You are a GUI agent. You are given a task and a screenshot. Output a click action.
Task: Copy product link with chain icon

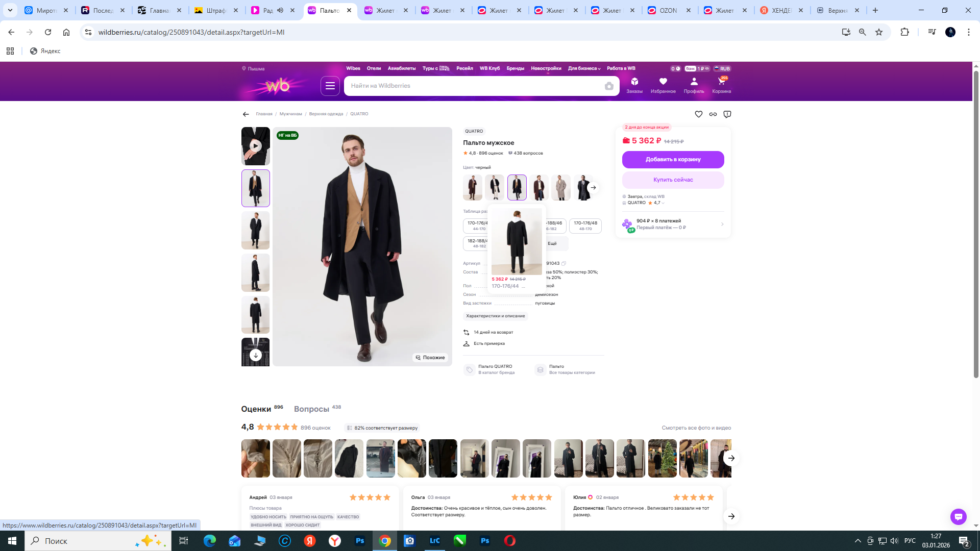713,114
